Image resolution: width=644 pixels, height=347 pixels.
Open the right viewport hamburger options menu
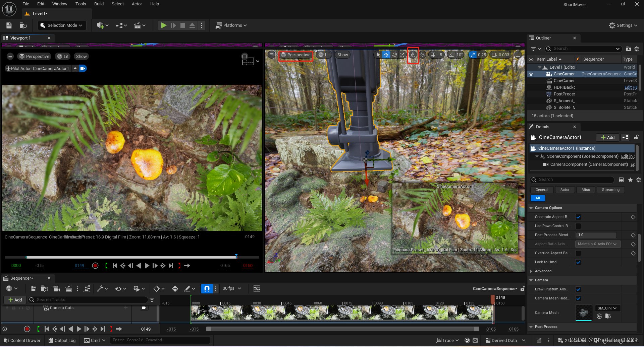tap(272, 55)
